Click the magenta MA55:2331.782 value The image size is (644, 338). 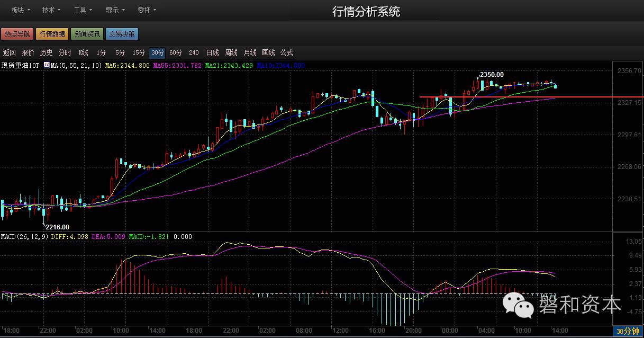177,65
